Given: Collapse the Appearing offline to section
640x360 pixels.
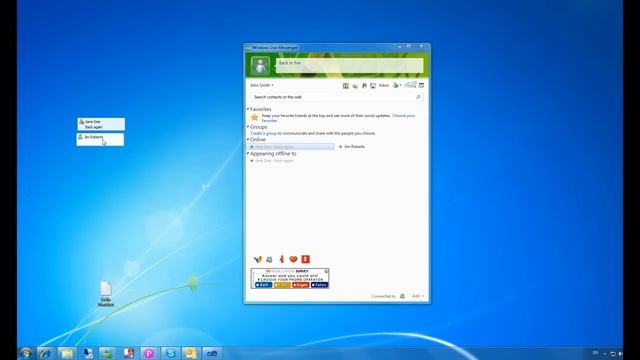Looking at the screenshot, I should pyautogui.click(x=248, y=153).
